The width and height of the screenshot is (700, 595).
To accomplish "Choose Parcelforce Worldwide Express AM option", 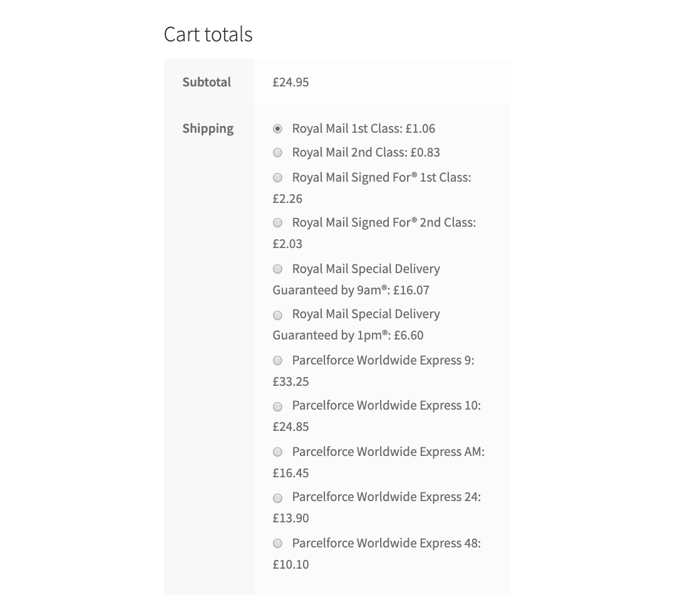I will [x=277, y=452].
